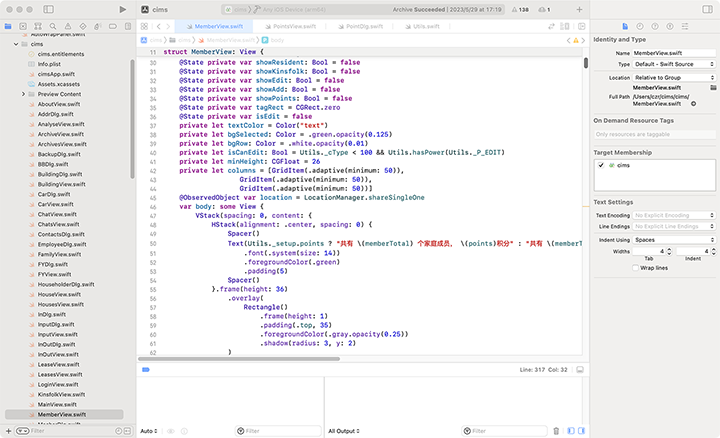Screen dimensions: 720x438
Task: Toggle cims target membership checkbox
Action: tap(601, 165)
